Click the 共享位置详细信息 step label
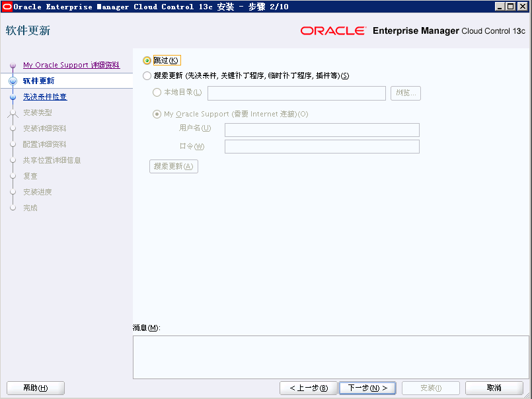 [x=52, y=160]
